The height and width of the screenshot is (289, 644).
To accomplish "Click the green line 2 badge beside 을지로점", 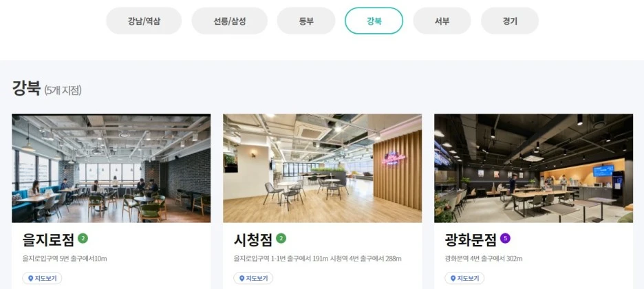I will 83,239.
